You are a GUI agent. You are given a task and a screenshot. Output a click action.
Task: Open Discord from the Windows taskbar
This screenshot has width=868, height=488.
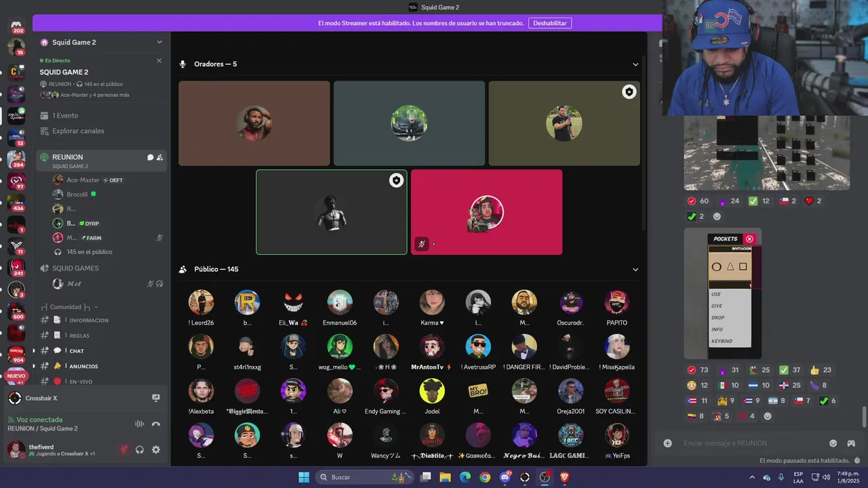pos(505,477)
